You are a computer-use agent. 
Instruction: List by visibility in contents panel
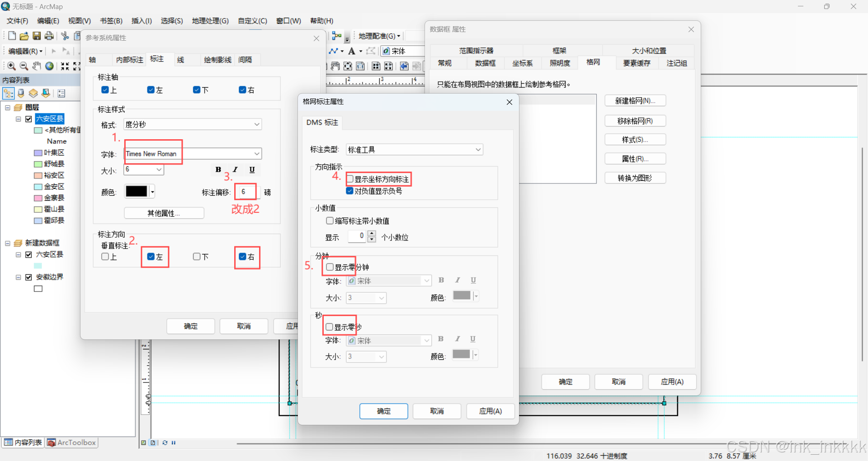pos(33,93)
